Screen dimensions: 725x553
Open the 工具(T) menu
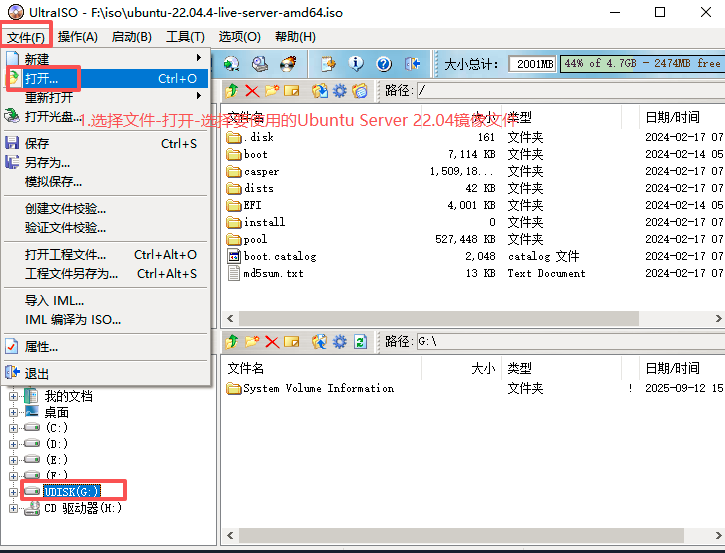(185, 37)
